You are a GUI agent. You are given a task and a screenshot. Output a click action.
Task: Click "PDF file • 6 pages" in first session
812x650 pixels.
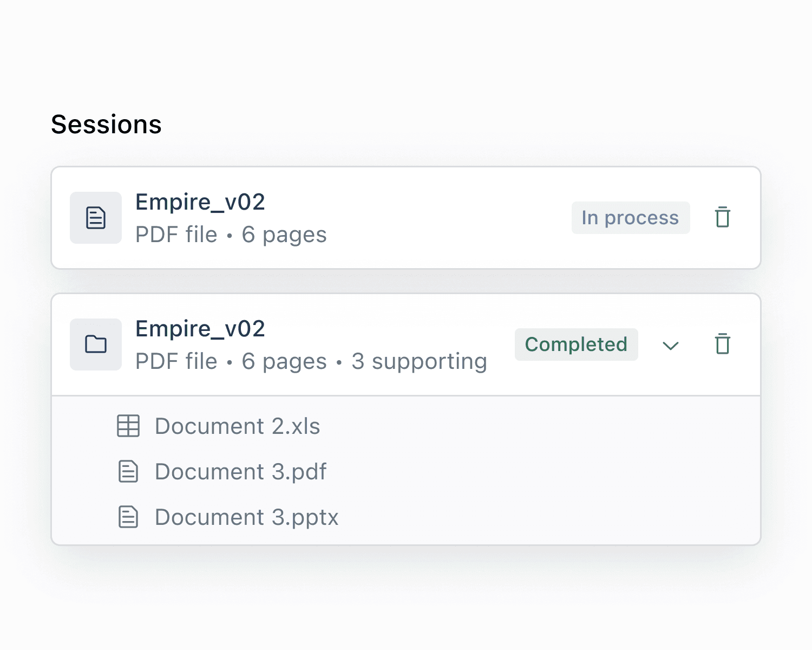[x=231, y=235]
